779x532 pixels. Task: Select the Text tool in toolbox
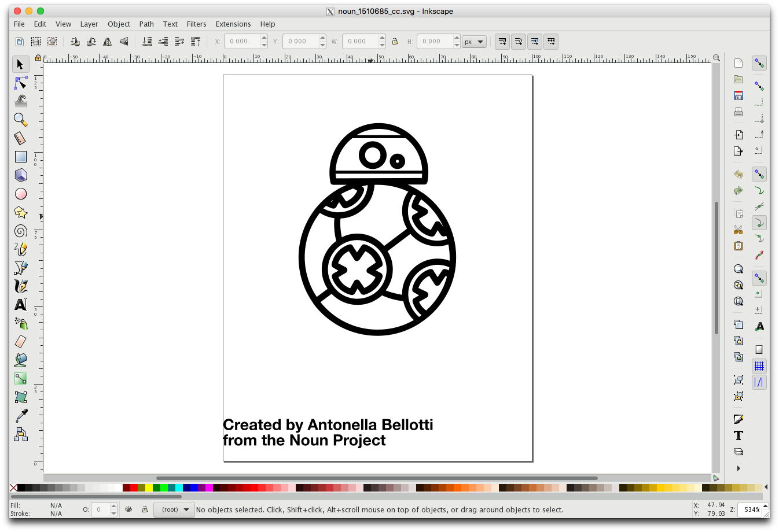[x=20, y=305]
